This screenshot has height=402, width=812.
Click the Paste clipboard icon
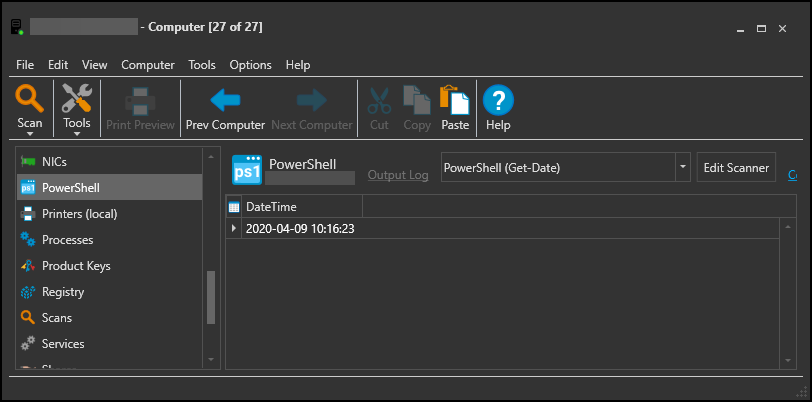[x=455, y=100]
